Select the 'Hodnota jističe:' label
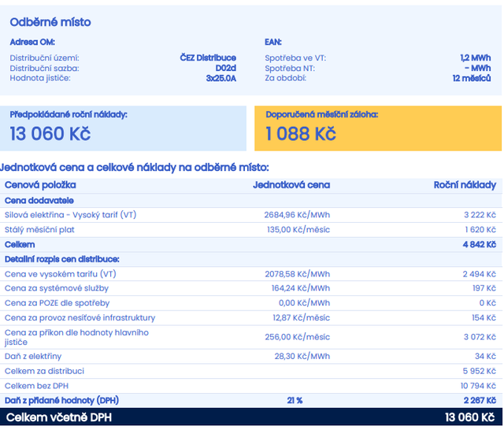 [x=40, y=78]
